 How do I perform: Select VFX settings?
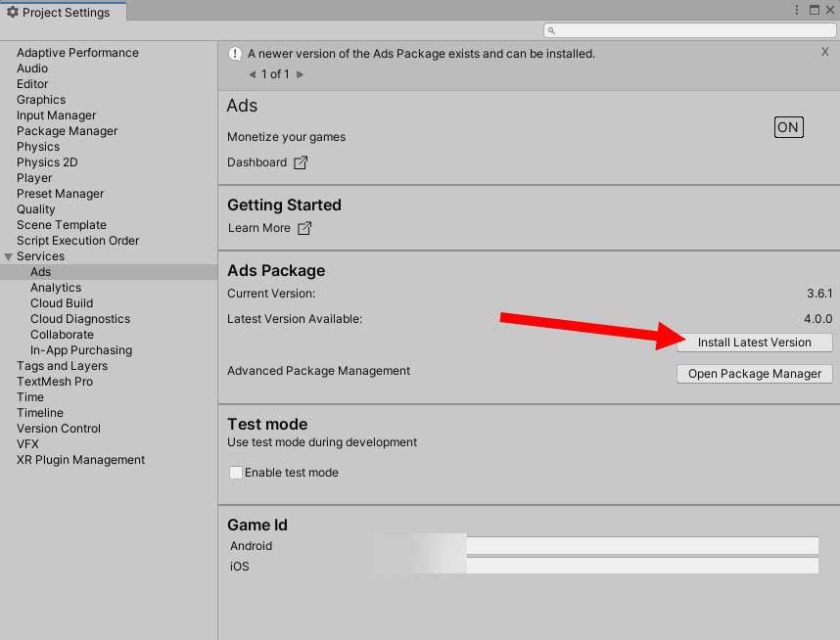[27, 444]
